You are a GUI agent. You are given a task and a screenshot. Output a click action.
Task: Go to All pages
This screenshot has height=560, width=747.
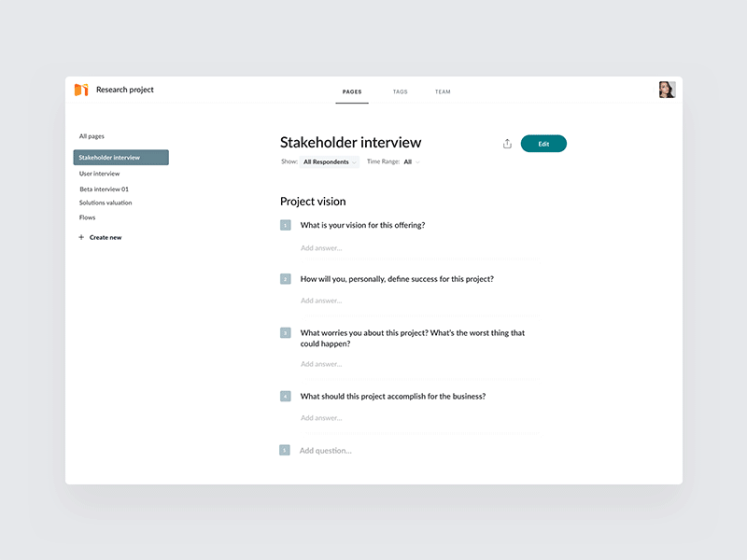click(x=92, y=135)
